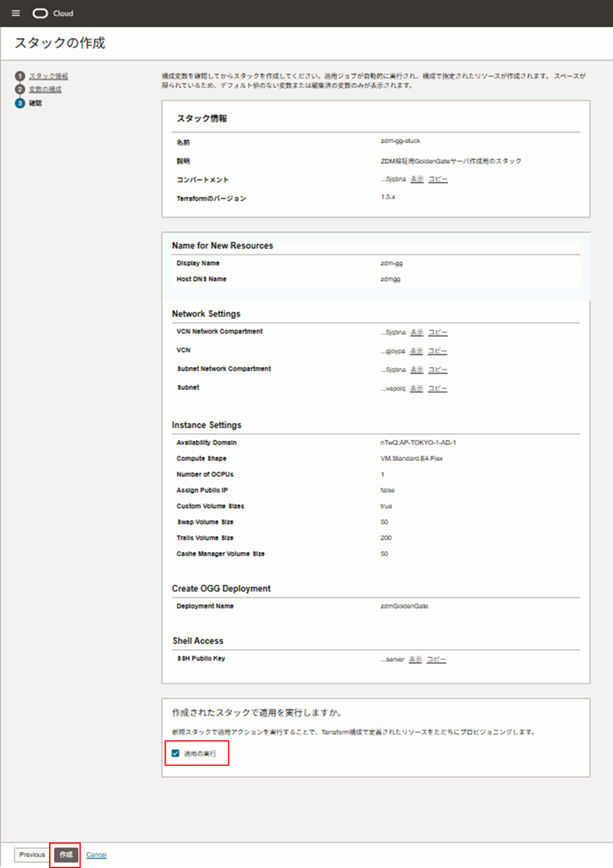Open the hamburger navigation menu
613x868 pixels.
pos(16,13)
